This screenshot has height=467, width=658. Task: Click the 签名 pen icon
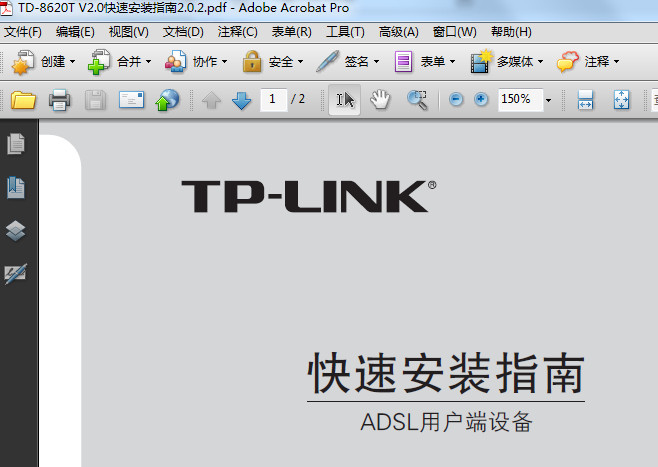327,62
